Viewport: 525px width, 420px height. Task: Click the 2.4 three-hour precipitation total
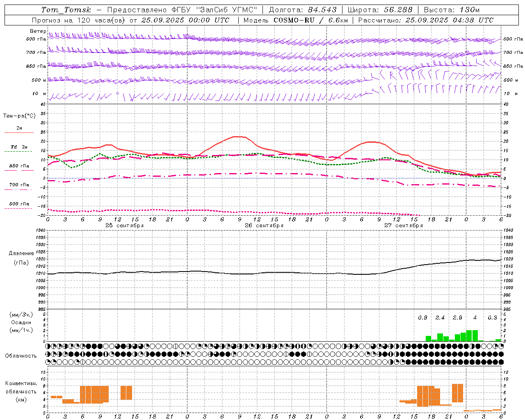click(x=440, y=318)
